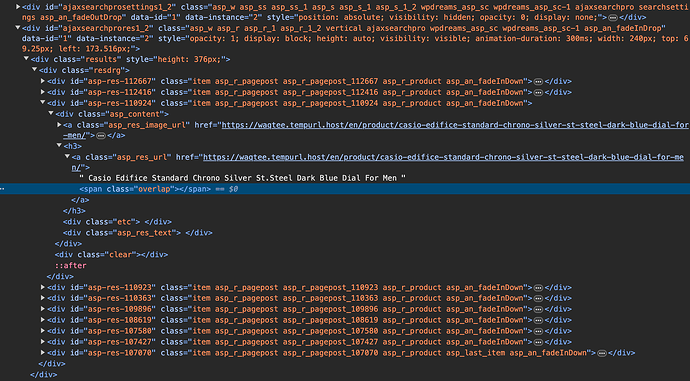Open the actions dots beside selected span row
The image size is (690, 381).
point(2,189)
